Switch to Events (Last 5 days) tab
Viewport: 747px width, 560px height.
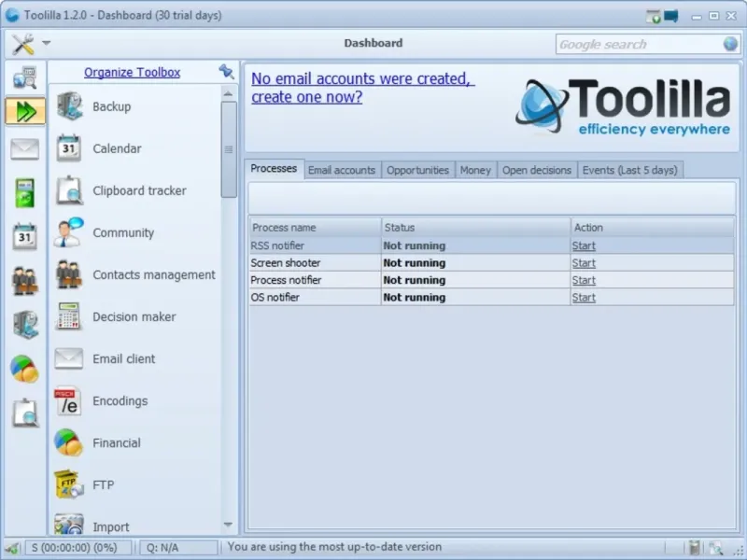pyautogui.click(x=629, y=170)
